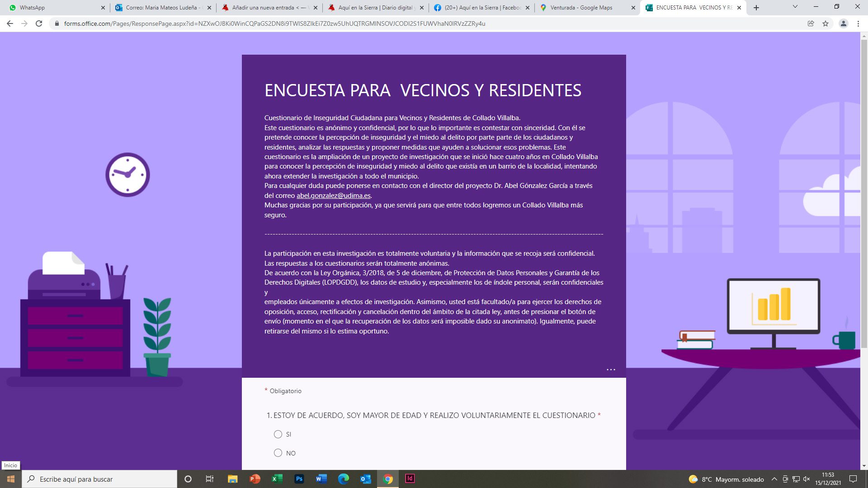Image resolution: width=868 pixels, height=488 pixels.
Task: Open the share page icon
Action: [811, 23]
